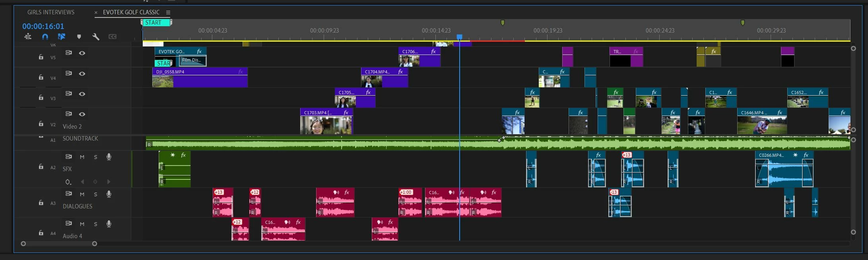Toggle sync lock on track V3
Image resolution: width=868 pixels, height=260 pixels.
coord(69,94)
